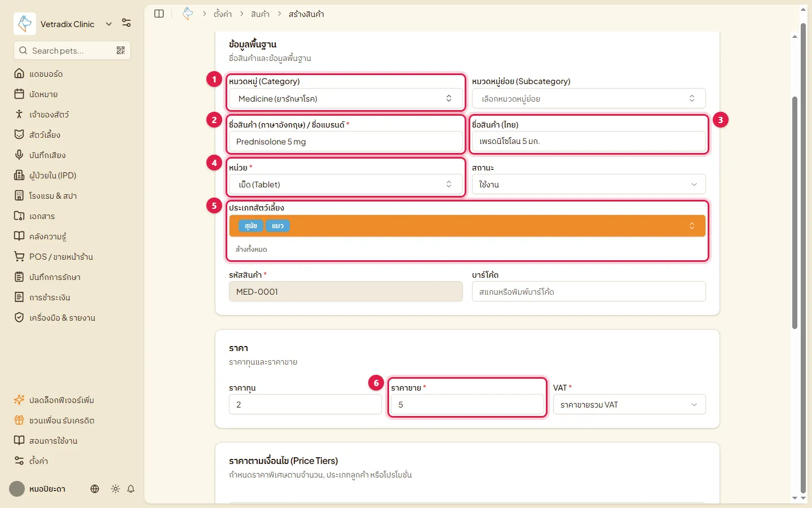The image size is (812, 508).
Task: Click the บาร์โค้ด barcode input field
Action: pos(589,291)
